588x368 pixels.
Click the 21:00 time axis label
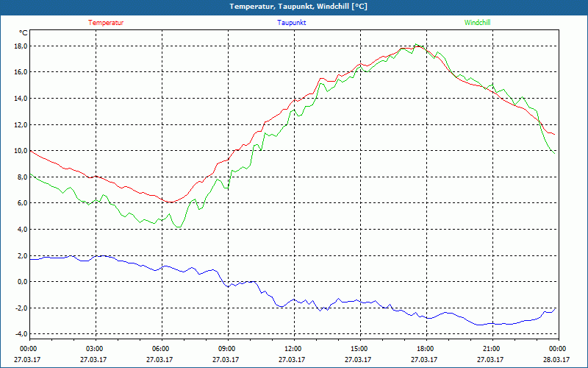pyautogui.click(x=491, y=349)
